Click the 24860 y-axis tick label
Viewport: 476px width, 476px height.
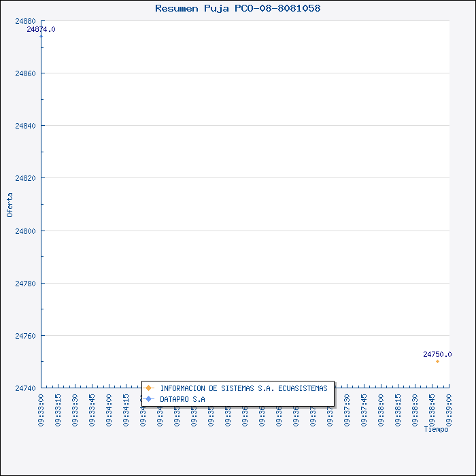pyautogui.click(x=25, y=73)
